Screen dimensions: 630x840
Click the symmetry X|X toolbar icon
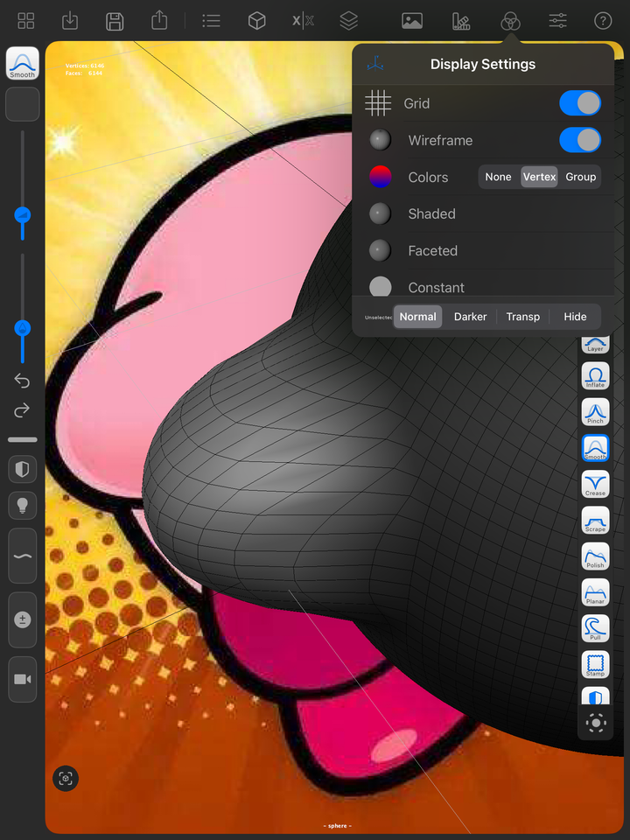tap(304, 21)
